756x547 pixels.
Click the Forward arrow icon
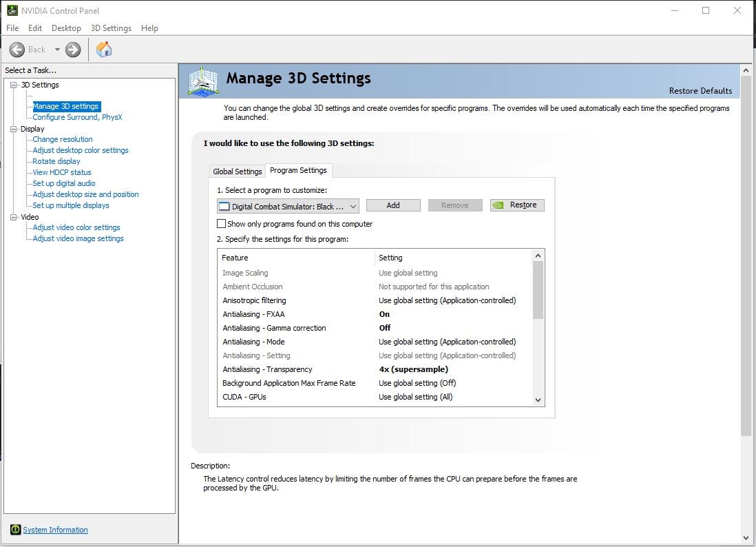pos(73,49)
